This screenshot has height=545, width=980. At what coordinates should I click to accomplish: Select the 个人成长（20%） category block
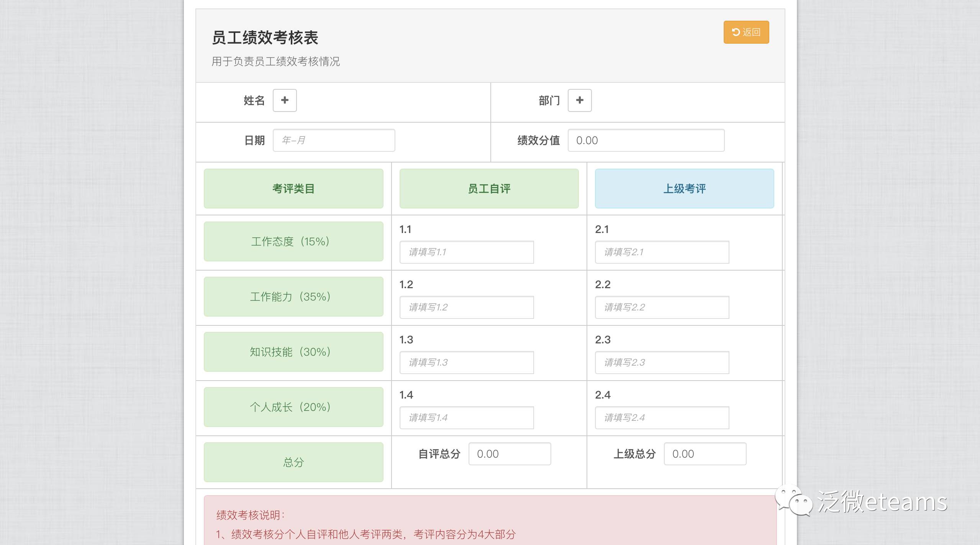point(293,407)
